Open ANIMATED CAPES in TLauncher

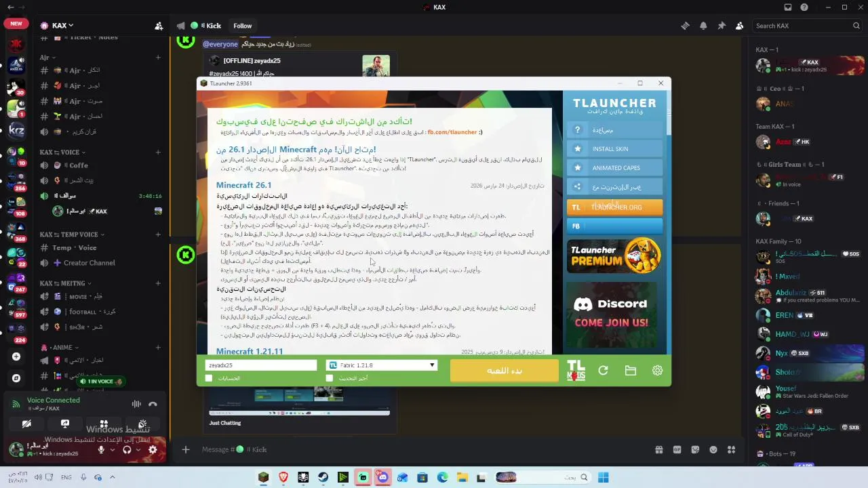point(614,168)
